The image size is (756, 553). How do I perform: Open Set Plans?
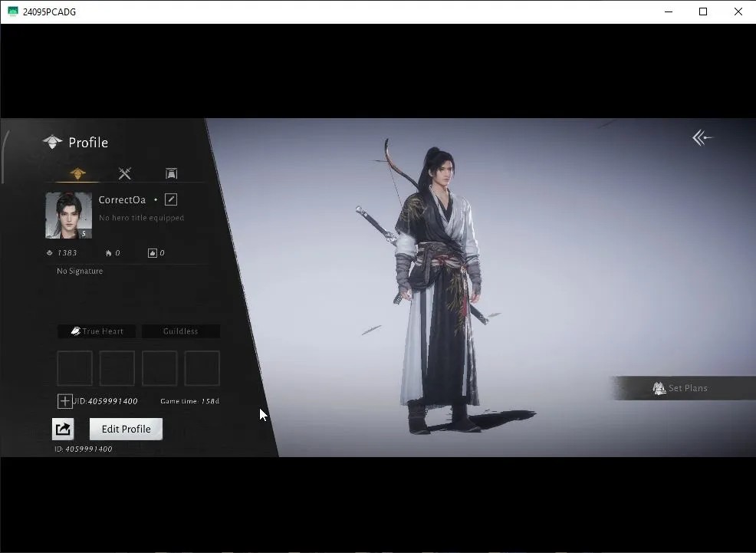point(682,388)
